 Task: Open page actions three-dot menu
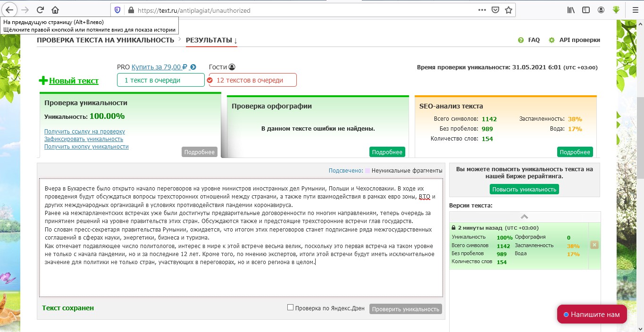(x=482, y=10)
